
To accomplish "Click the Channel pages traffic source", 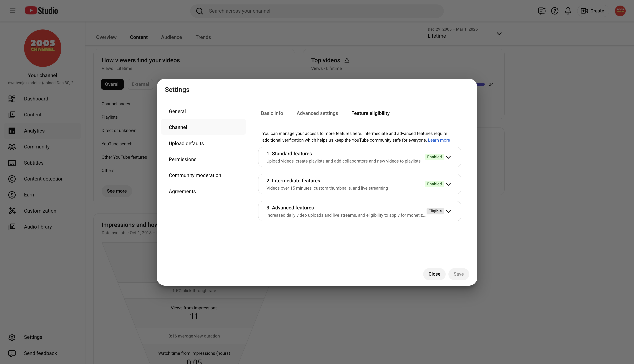I will point(116,104).
